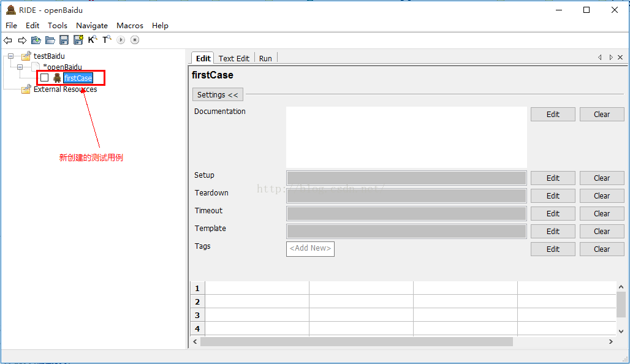Click the Template value field

point(406,231)
